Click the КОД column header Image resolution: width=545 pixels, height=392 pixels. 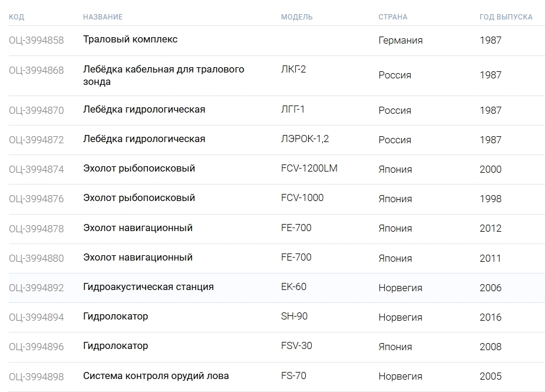coord(16,17)
